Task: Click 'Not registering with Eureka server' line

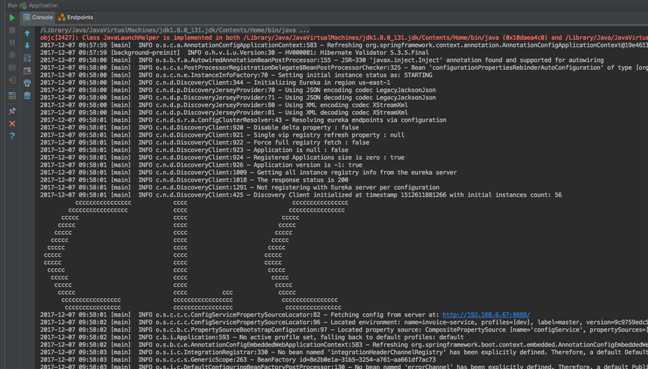Action: point(240,187)
